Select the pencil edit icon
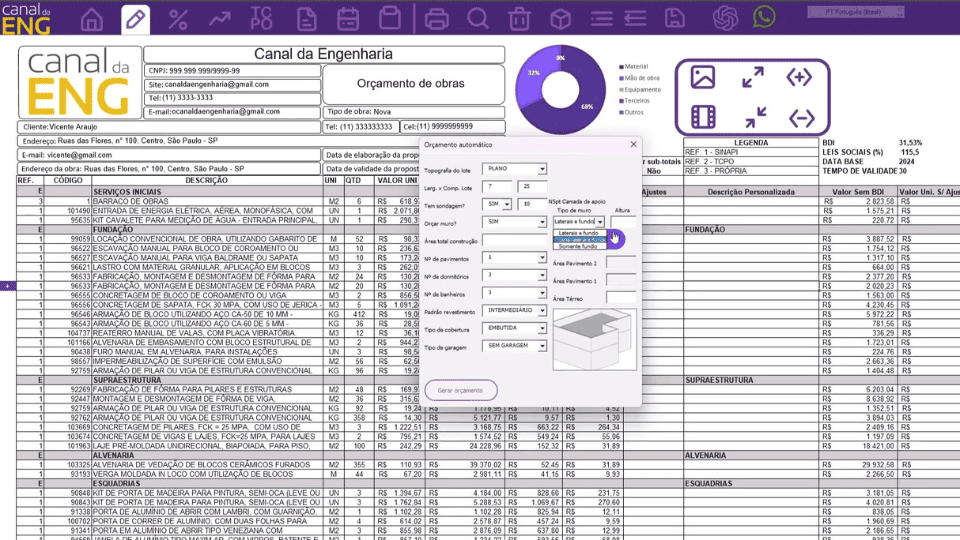960x540 pixels. (x=135, y=19)
